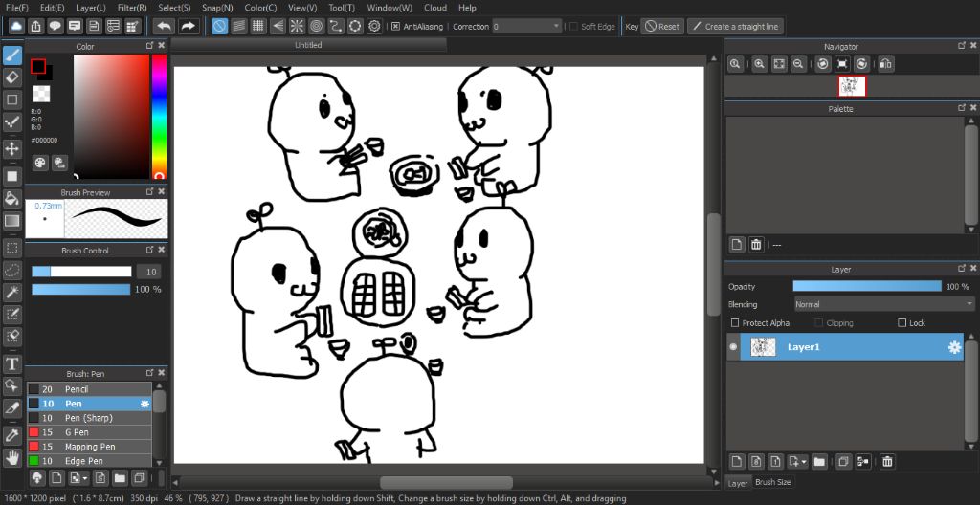
Task: Select the Magic Wand tool
Action: 11,292
